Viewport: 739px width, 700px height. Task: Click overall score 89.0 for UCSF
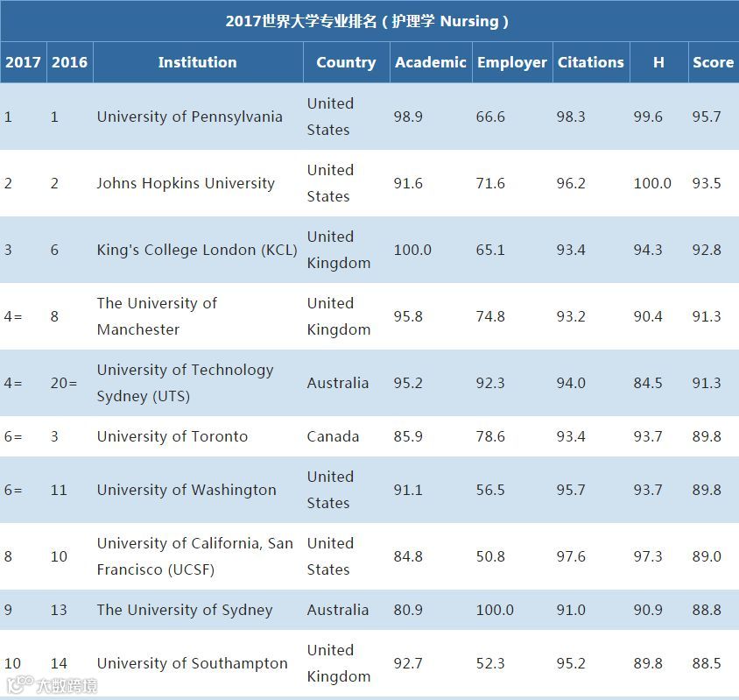click(x=707, y=556)
